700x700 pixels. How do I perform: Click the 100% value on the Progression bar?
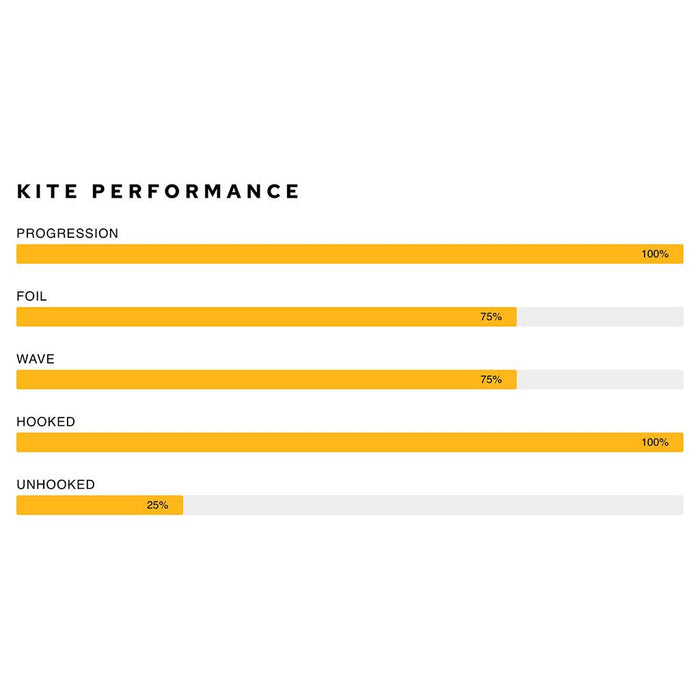pos(655,254)
